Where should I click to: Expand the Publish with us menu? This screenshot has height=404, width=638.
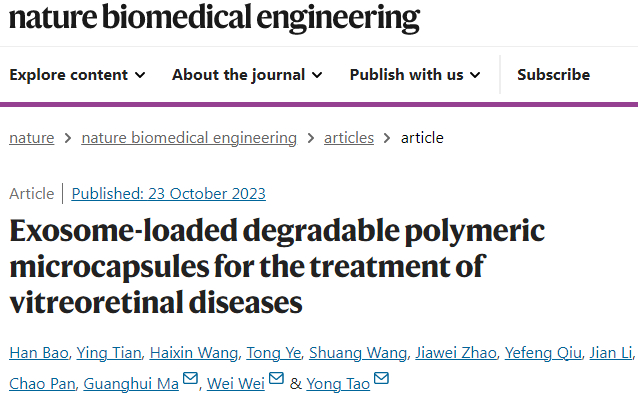(x=415, y=74)
